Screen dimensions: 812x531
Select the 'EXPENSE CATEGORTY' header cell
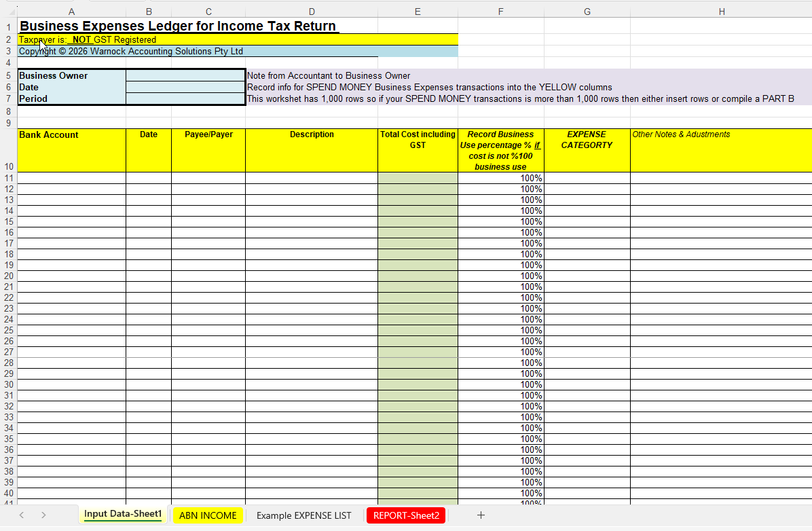point(587,150)
